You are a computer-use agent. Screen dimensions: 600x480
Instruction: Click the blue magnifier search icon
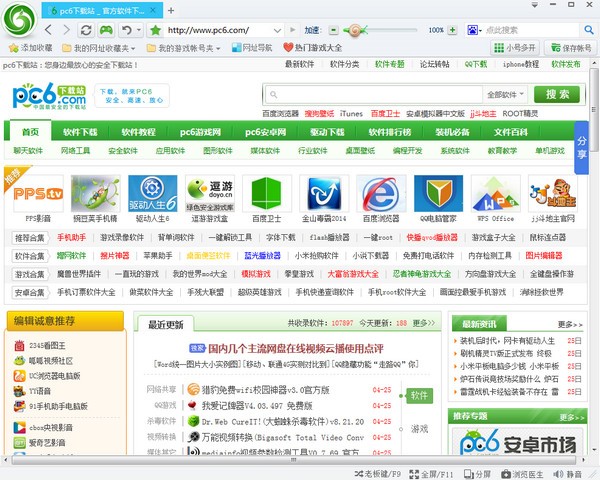pyautogui.click(x=589, y=30)
